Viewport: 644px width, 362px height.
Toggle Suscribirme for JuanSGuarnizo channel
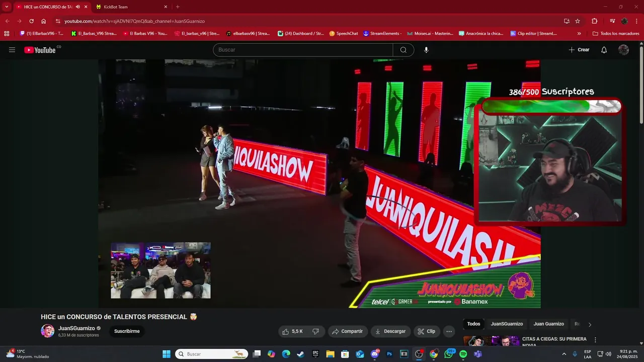tap(127, 331)
